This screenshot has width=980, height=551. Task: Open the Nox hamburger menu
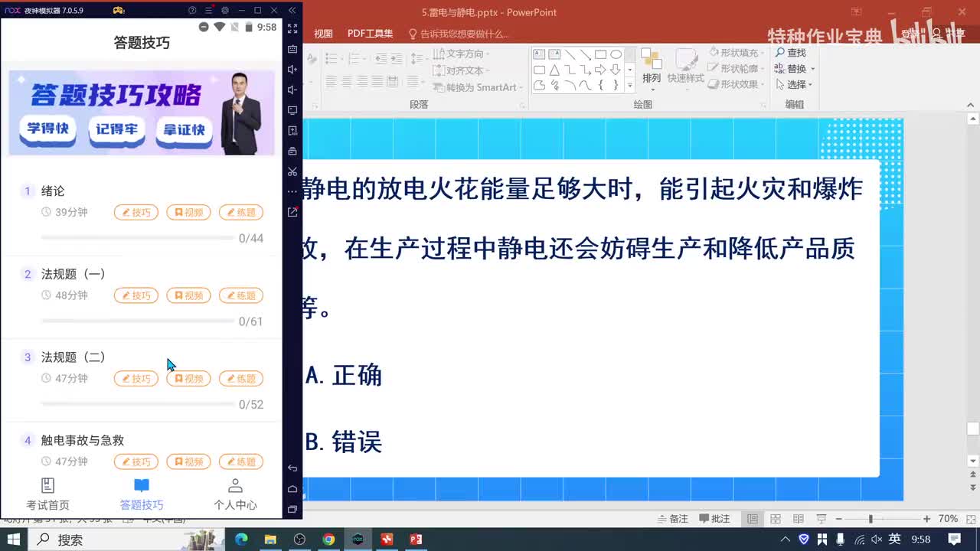[x=208, y=11]
